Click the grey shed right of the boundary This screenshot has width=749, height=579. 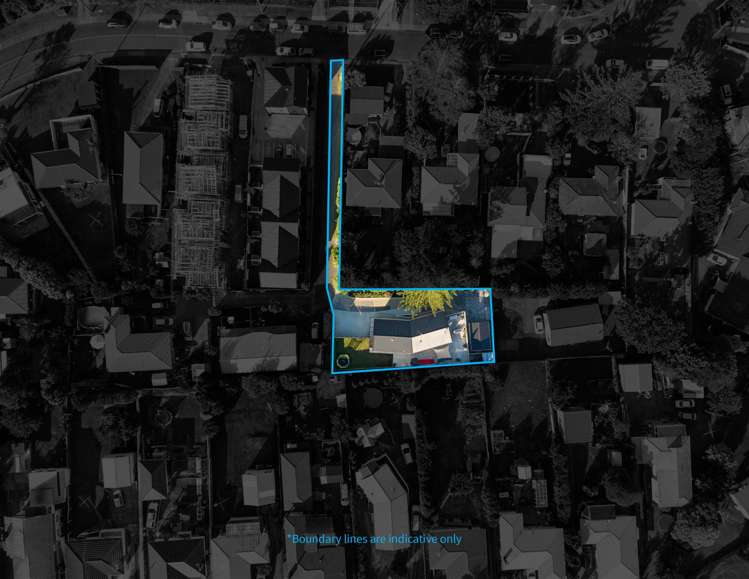[x=573, y=324]
